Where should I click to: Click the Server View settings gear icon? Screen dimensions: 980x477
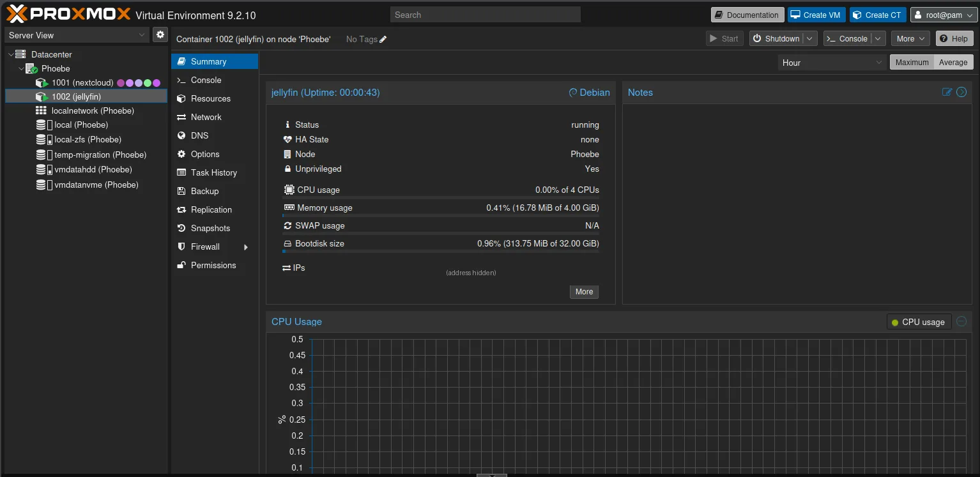(160, 35)
